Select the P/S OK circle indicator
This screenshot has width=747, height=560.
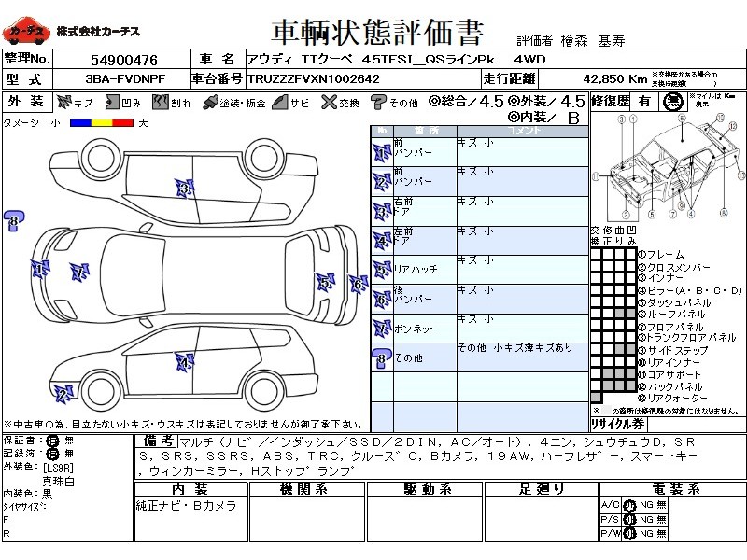pos(629,519)
